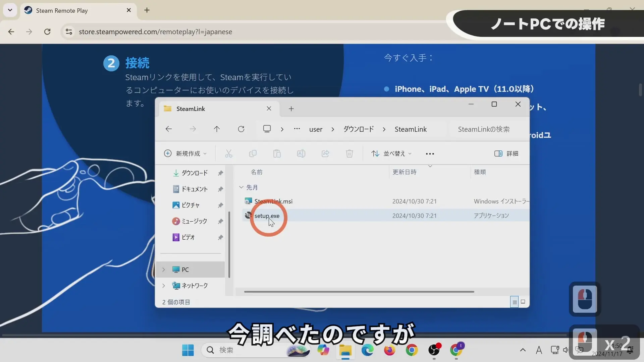Click the Share icon in the toolbar

(x=325, y=154)
